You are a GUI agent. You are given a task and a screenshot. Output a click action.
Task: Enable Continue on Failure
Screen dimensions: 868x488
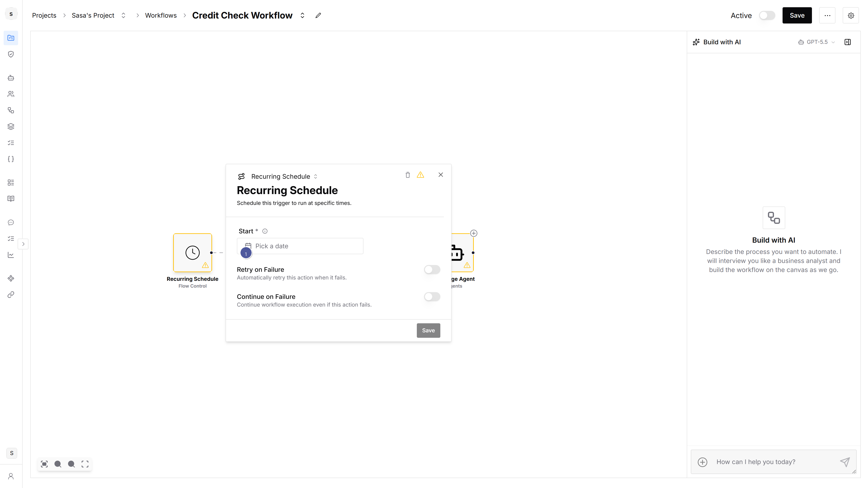coord(432,297)
